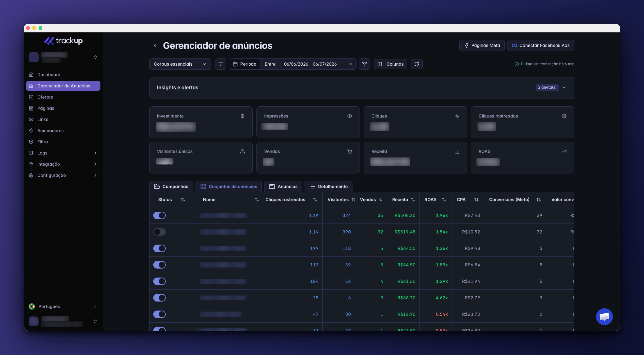Open the workspace switcher at sidebar top

(63, 57)
